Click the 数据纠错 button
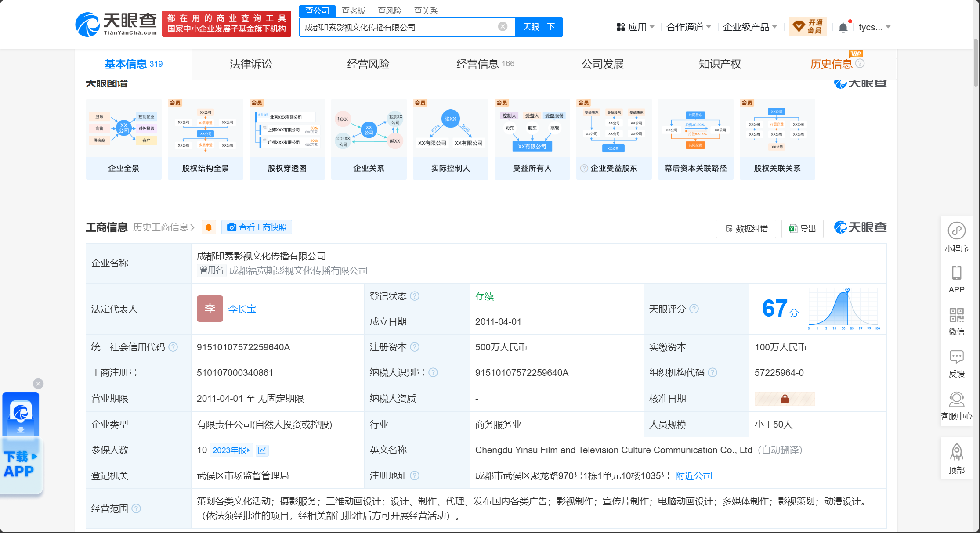 point(746,229)
